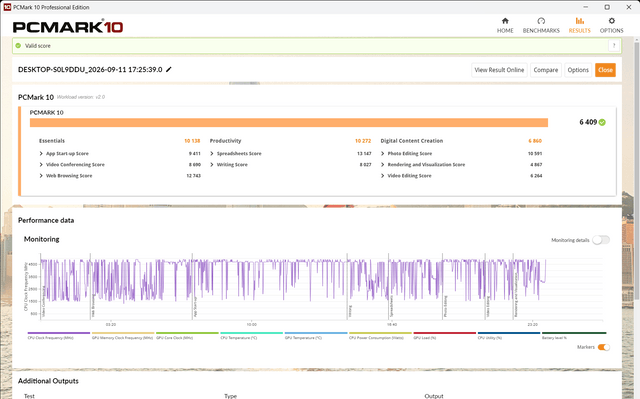Click the Spreadsheets marker in the chart
Viewport: 640px width, 399px height.
tap(391, 307)
